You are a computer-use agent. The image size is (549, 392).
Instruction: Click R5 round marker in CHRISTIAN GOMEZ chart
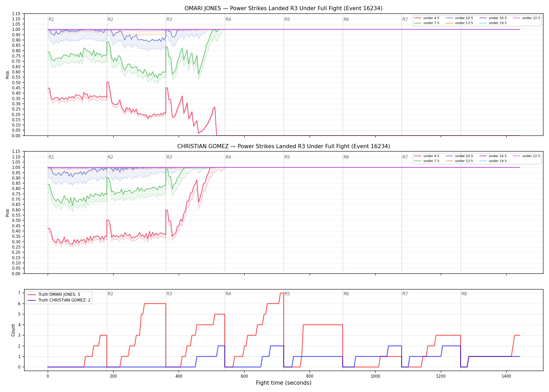(287, 157)
